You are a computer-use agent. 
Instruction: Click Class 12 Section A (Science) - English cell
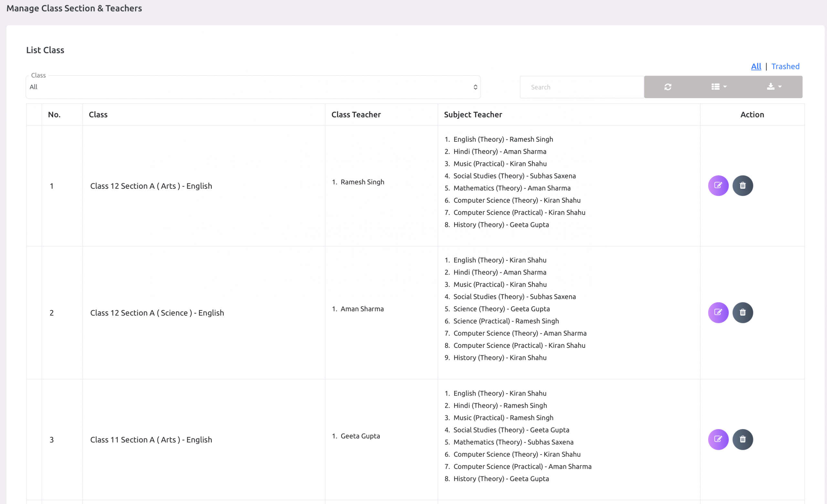(157, 313)
